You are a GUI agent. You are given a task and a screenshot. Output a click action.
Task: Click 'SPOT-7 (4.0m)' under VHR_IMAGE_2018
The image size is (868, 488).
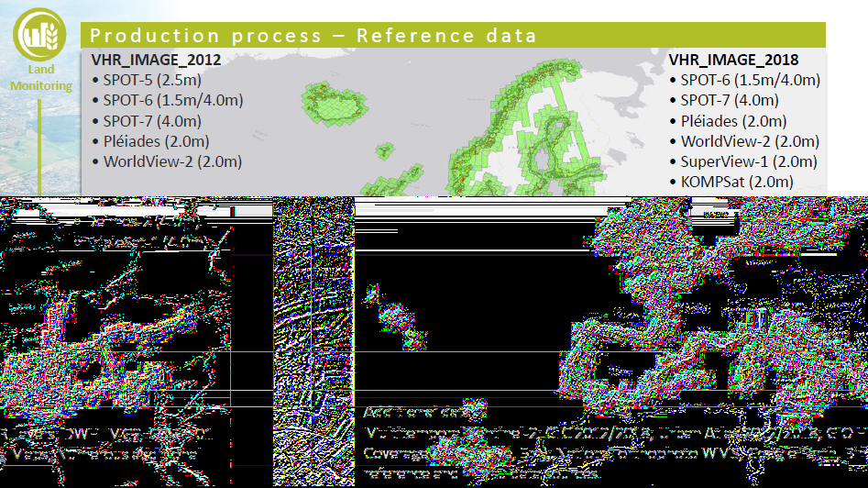click(x=730, y=100)
